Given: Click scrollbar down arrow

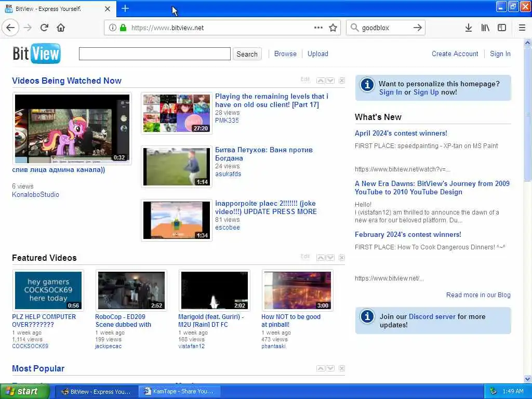Looking at the screenshot, I should tap(527, 379).
